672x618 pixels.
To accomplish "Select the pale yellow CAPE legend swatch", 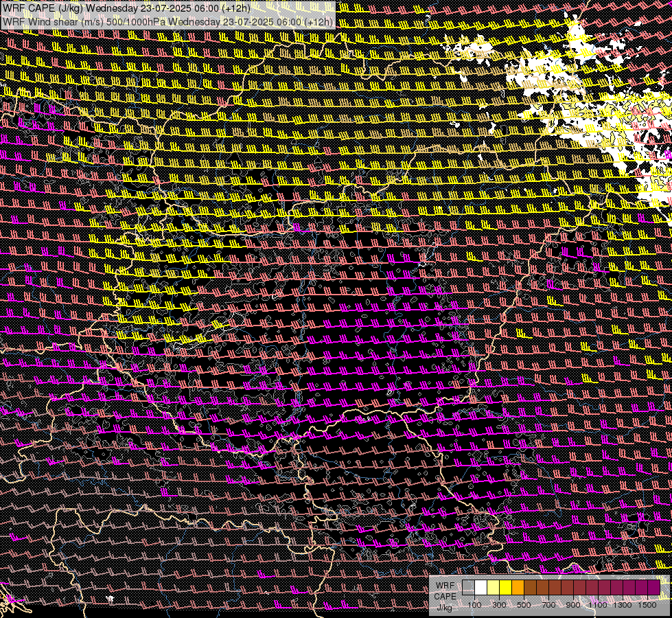I will [x=494, y=588].
